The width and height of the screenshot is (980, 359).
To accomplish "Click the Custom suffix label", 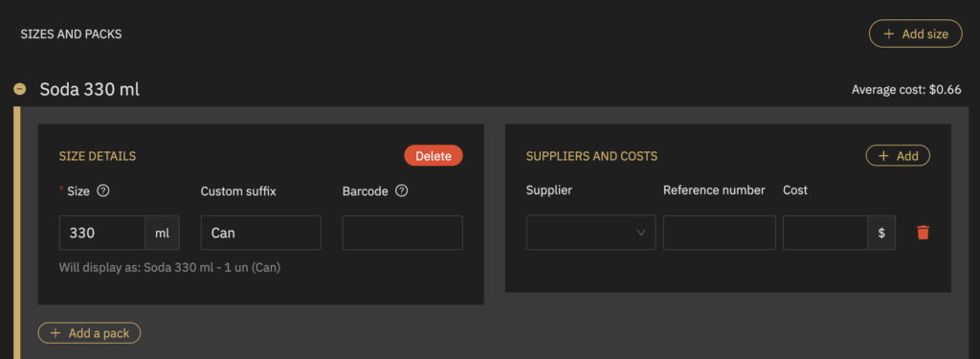I will pyautogui.click(x=238, y=191).
